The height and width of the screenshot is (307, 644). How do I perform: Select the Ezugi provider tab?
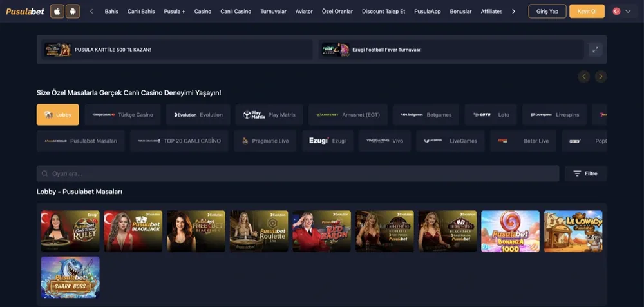click(327, 141)
